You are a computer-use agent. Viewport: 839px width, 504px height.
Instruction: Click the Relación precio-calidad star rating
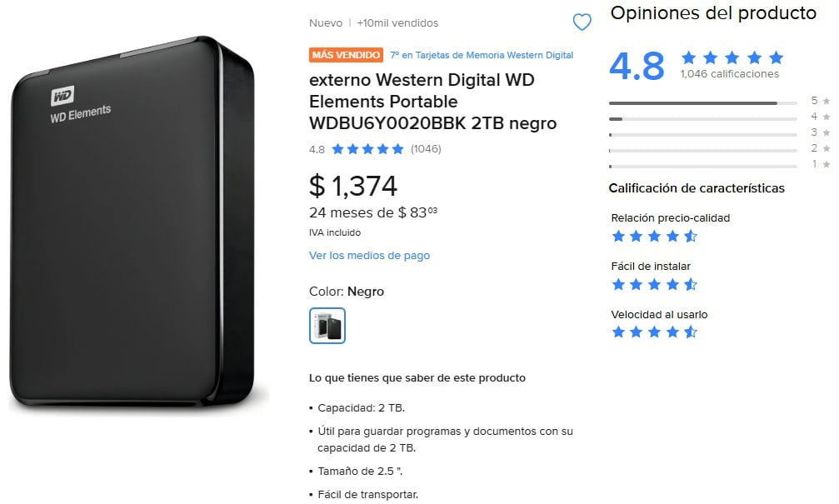654,236
